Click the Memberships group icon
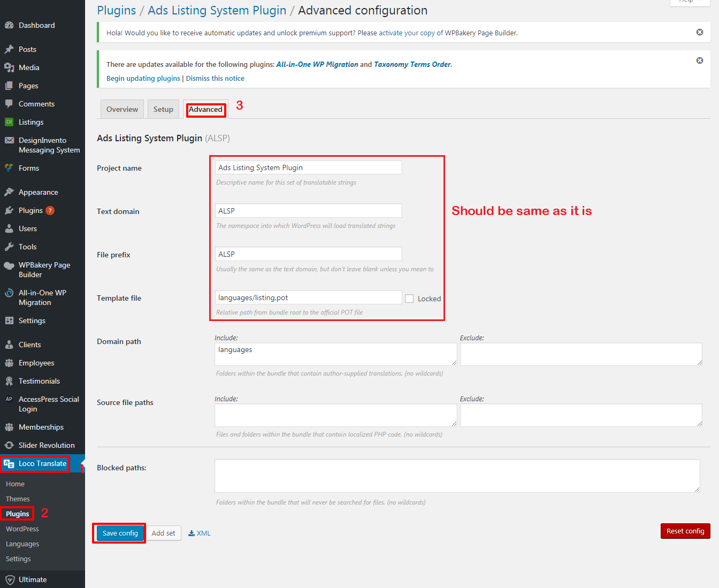Image resolution: width=719 pixels, height=588 pixels. [9, 427]
